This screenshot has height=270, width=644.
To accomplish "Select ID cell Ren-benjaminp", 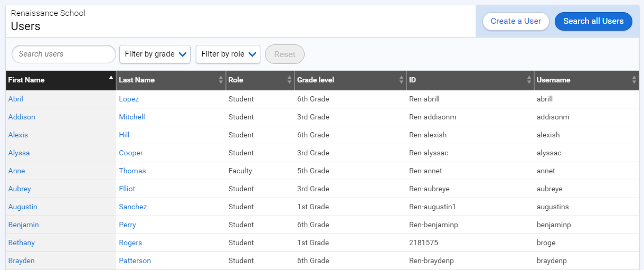I will pyautogui.click(x=433, y=225).
